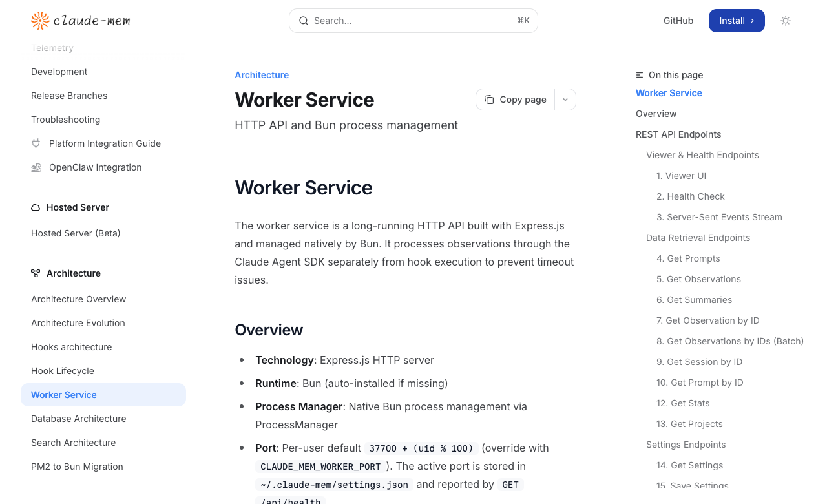Open Architecture Overview page
The image size is (827, 504).
[79, 299]
